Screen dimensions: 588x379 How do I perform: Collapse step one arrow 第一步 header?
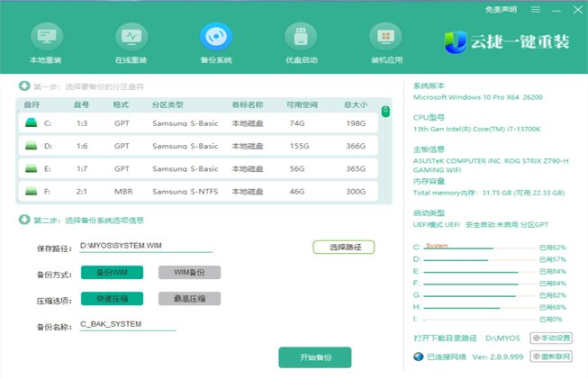coord(23,86)
